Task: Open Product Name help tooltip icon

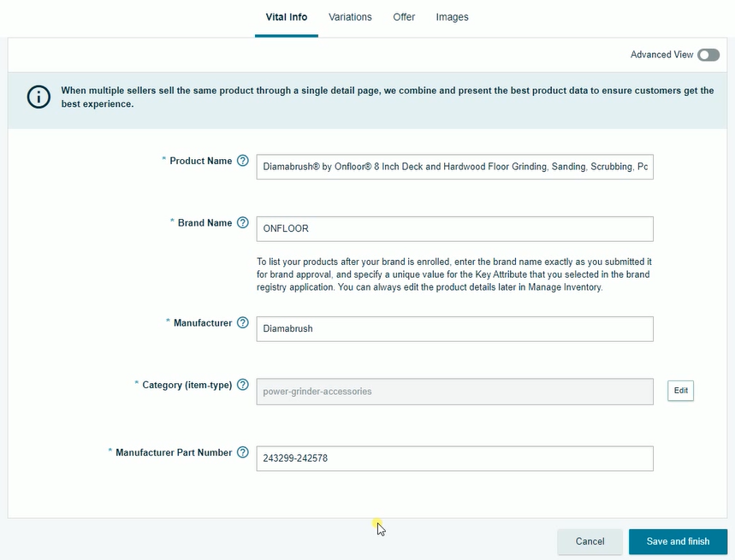Action: coord(242,160)
